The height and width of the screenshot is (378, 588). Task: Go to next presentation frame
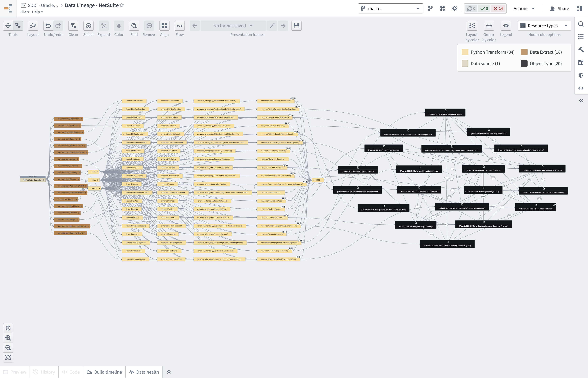[x=283, y=26]
